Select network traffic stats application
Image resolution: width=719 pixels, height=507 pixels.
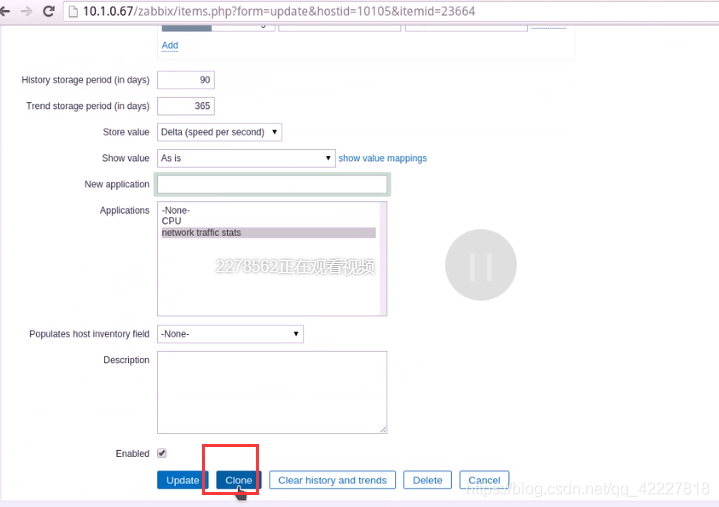coord(268,233)
